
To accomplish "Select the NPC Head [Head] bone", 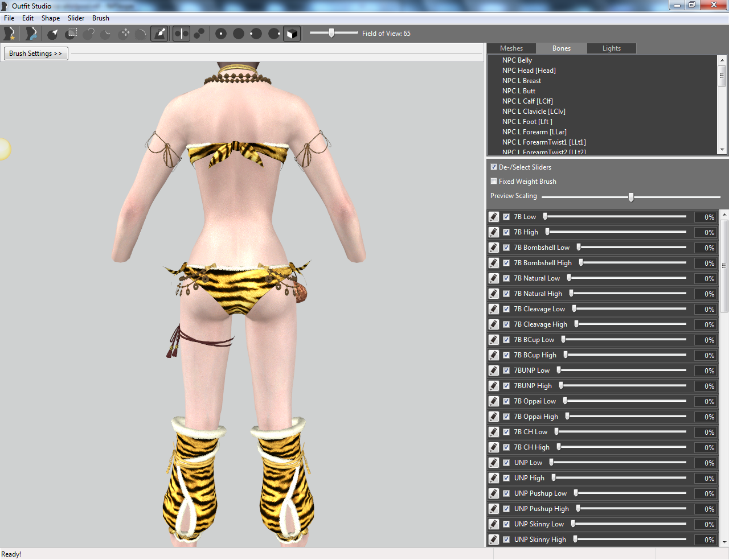I will 529,71.
